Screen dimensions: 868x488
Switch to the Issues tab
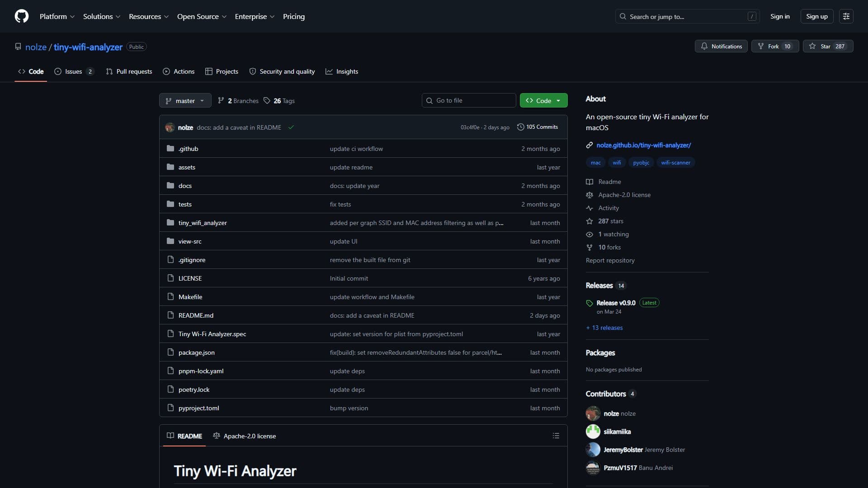pos(74,71)
